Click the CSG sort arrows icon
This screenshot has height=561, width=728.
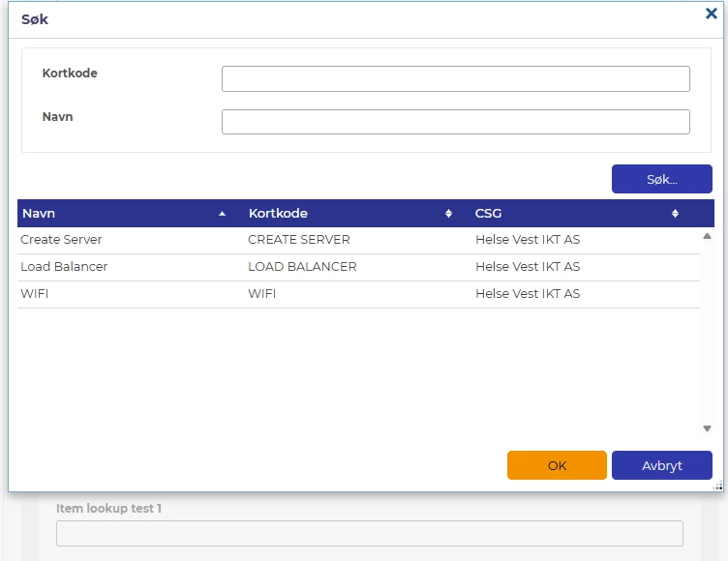675,214
